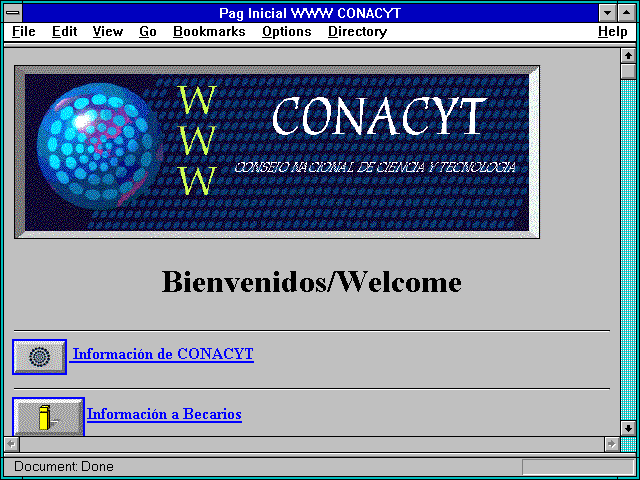Screen dimensions: 640x480
Task: Open the Bookmarks menu
Action: [x=209, y=32]
